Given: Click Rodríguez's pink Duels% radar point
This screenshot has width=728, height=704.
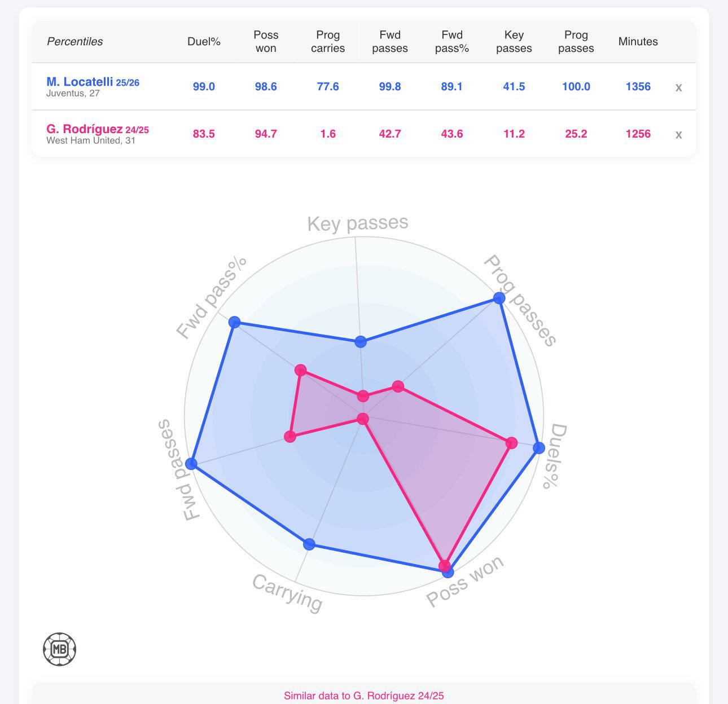Looking at the screenshot, I should [511, 443].
